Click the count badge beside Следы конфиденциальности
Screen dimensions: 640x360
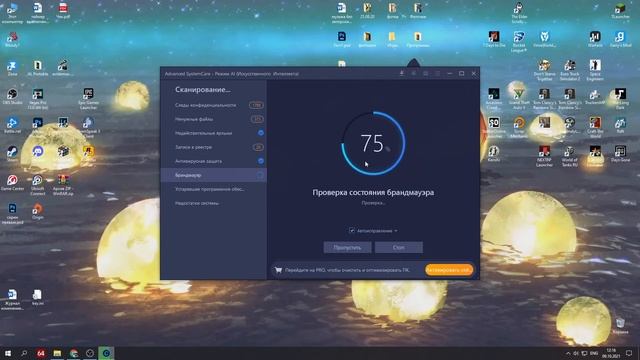(x=256, y=105)
